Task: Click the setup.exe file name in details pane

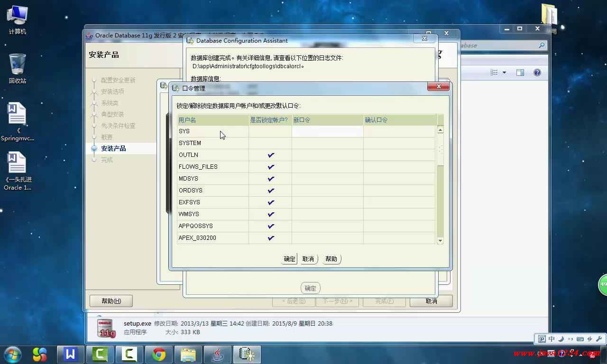Action: pyautogui.click(x=138, y=323)
